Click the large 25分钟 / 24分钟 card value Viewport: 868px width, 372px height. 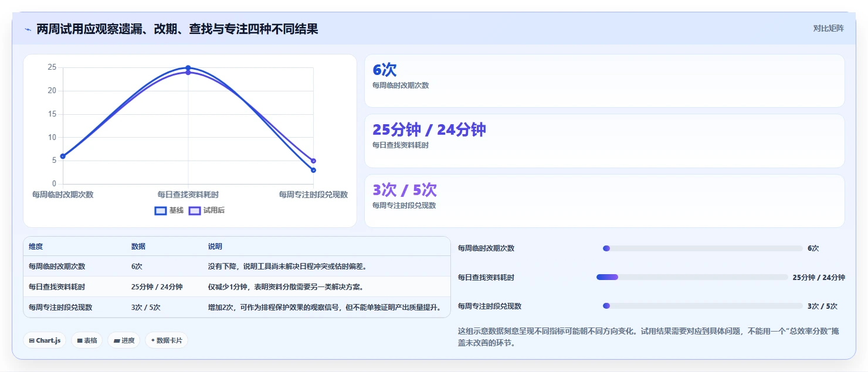[x=429, y=129]
